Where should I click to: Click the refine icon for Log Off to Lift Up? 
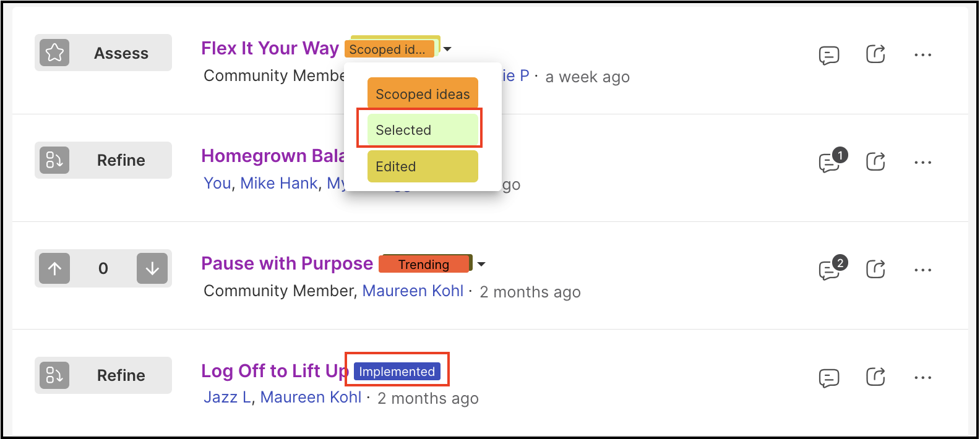tap(54, 375)
